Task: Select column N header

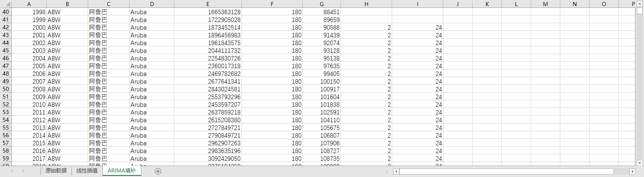Action: coord(575,4)
